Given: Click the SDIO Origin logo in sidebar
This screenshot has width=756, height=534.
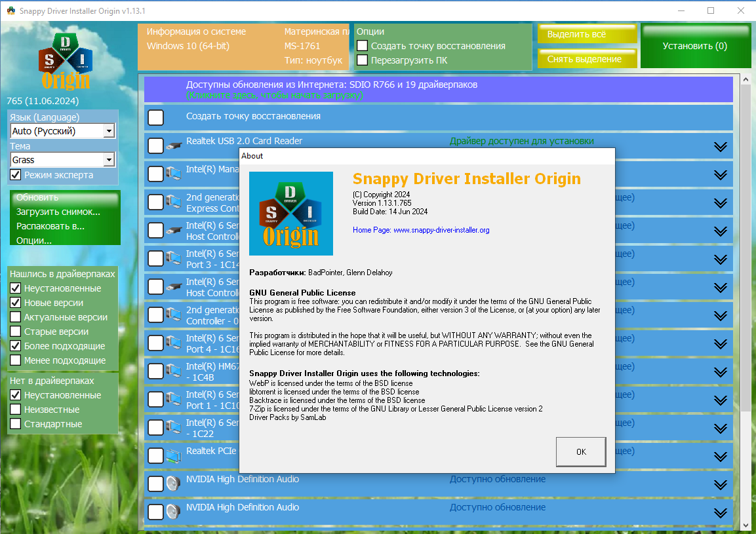Looking at the screenshot, I should [66, 61].
